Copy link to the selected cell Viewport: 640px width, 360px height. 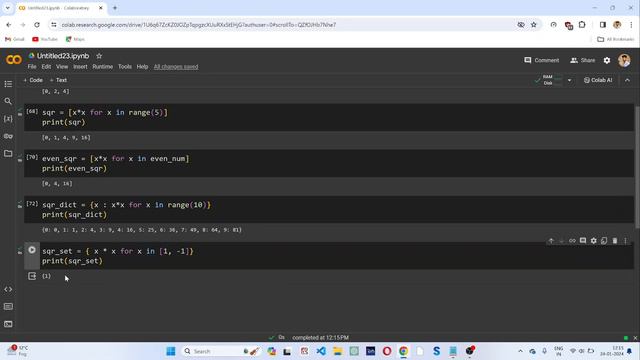point(572,241)
